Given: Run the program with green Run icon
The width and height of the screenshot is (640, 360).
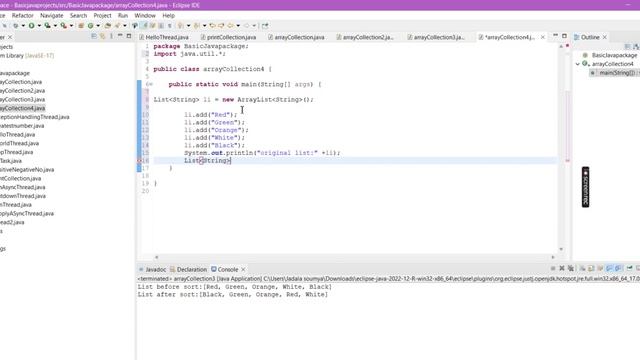Looking at the screenshot, I should [31, 26].
